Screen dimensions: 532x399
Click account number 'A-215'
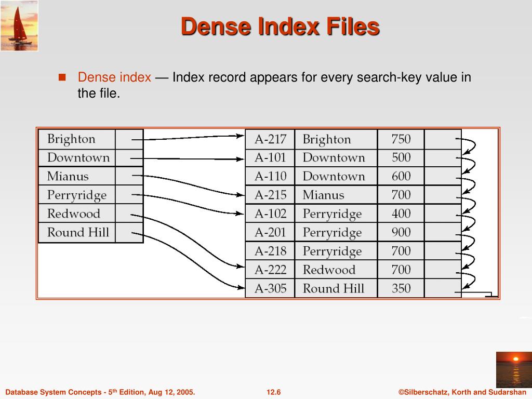coord(270,195)
